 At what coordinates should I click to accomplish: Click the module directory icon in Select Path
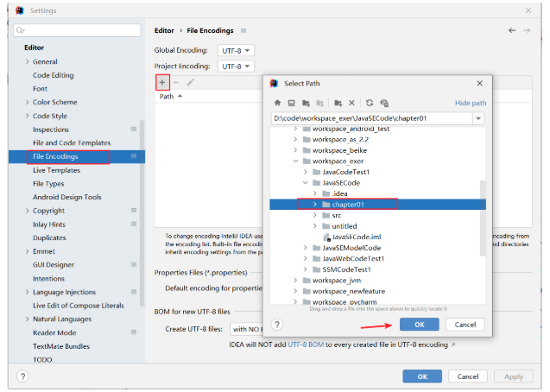click(319, 103)
